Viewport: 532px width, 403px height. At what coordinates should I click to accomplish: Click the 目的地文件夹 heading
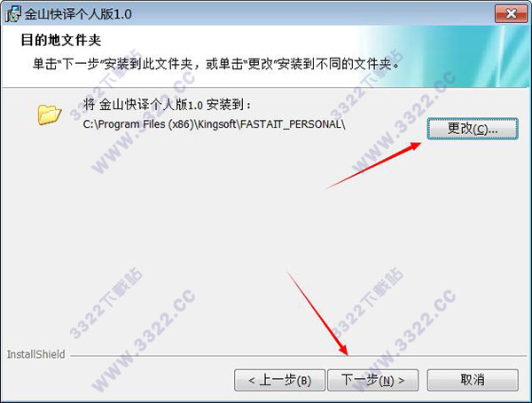pyautogui.click(x=61, y=40)
